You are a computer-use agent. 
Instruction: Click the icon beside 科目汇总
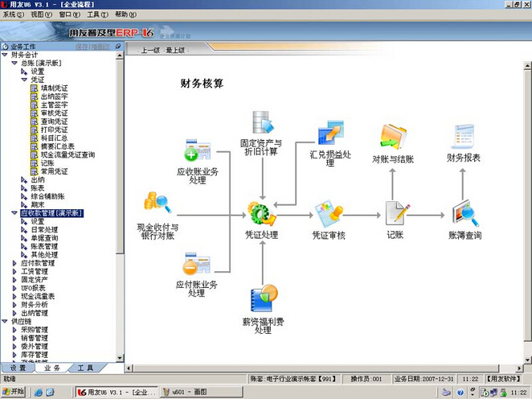click(x=35, y=138)
